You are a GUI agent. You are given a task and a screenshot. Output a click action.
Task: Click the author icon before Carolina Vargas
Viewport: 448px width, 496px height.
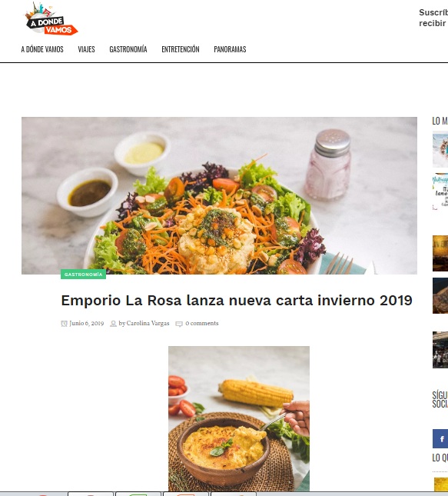pos(113,324)
